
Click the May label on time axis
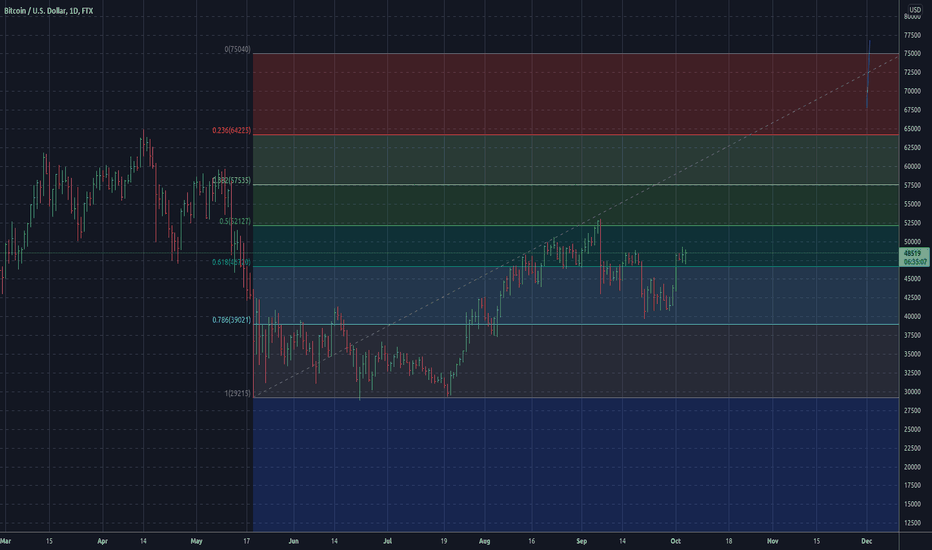click(x=197, y=541)
